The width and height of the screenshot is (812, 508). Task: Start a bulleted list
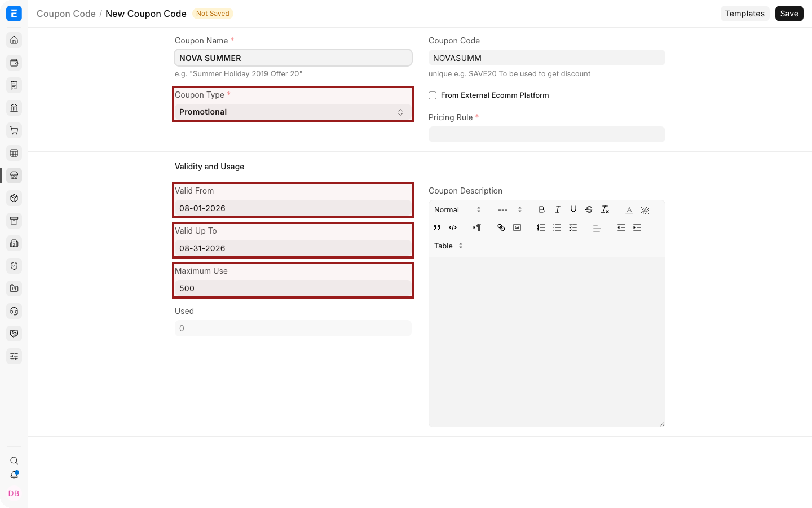tap(557, 227)
